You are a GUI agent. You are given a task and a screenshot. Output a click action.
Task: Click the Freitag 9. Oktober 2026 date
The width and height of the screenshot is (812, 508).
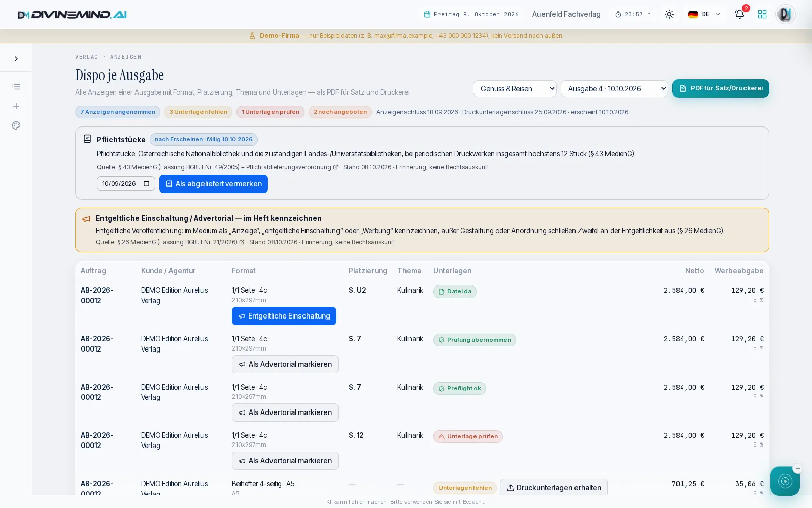point(471,14)
